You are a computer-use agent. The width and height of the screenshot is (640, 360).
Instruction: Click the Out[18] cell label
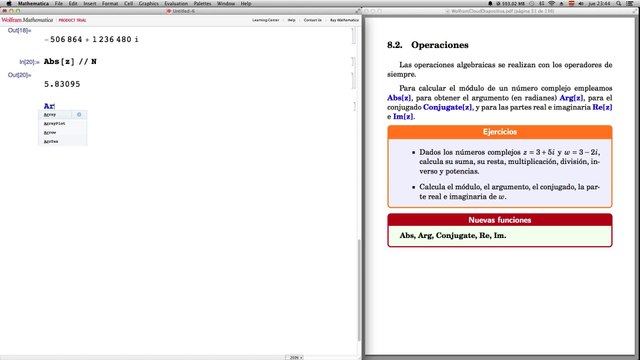pyautogui.click(x=19, y=30)
